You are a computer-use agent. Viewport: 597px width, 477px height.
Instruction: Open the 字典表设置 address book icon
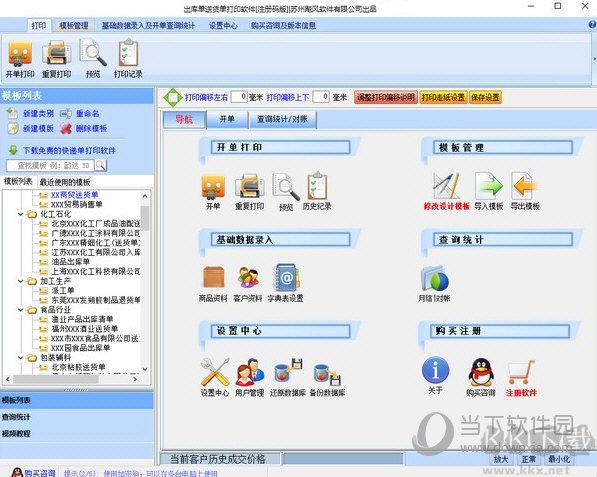287,278
